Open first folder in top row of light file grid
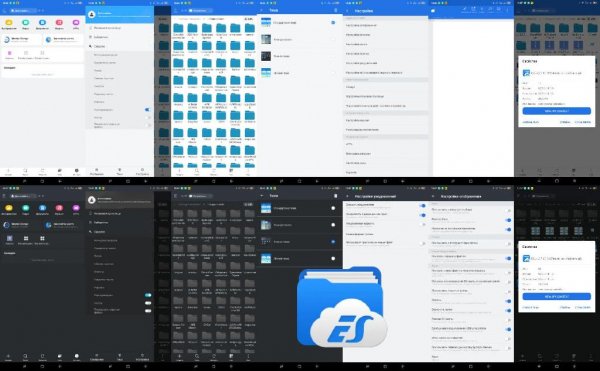 click(178, 28)
